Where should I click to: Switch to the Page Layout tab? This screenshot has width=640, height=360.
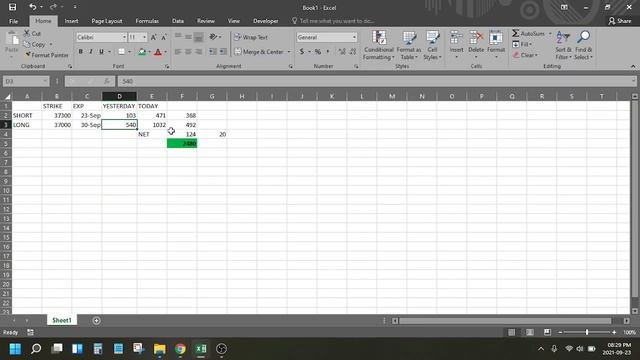107,21
